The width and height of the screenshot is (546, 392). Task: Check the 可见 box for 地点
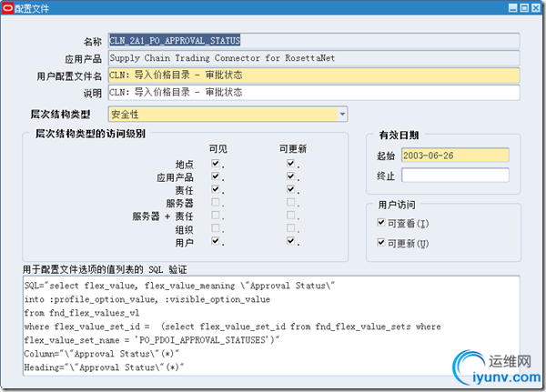216,163
